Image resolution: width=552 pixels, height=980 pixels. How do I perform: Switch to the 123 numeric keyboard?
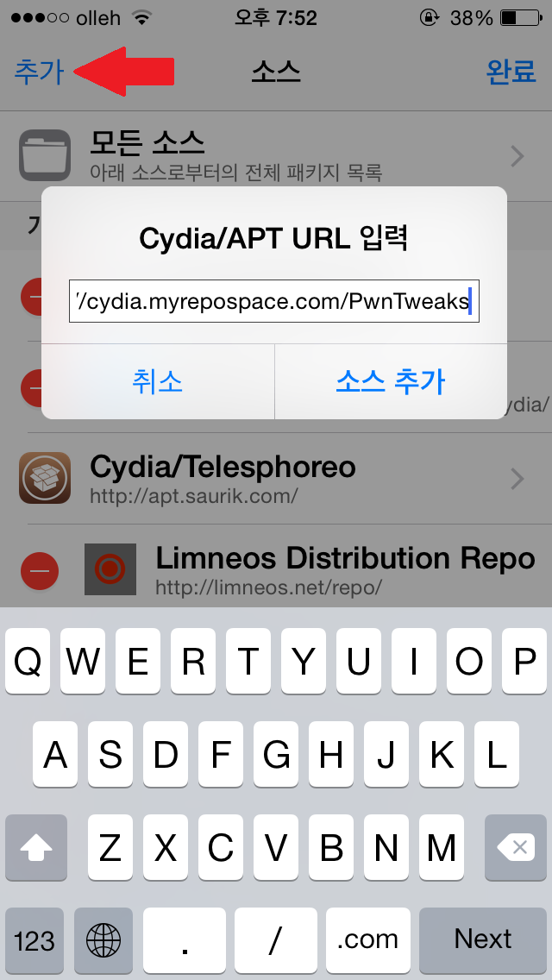(34, 939)
